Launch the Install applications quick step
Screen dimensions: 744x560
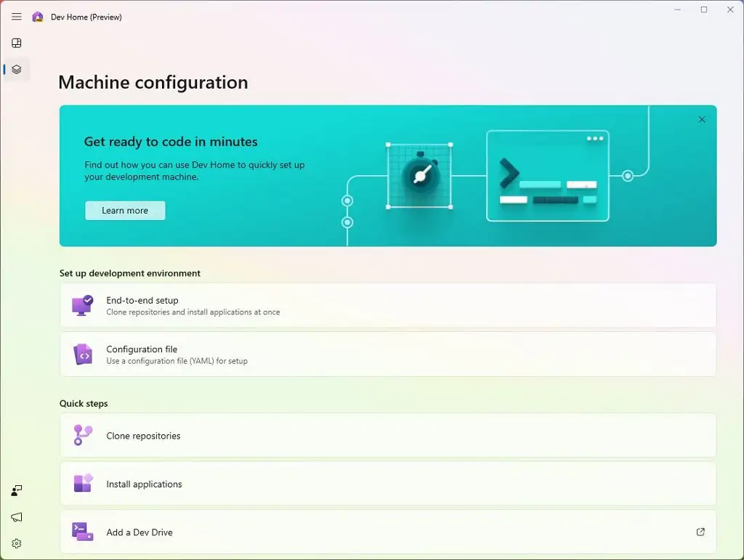[387, 483]
